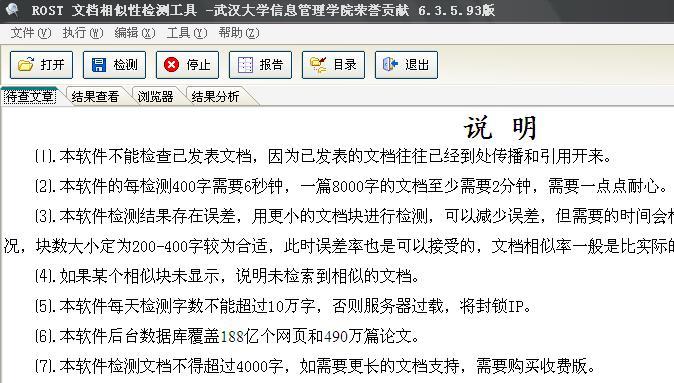
Task: Open the 执行(W) menu
Action: point(83,33)
